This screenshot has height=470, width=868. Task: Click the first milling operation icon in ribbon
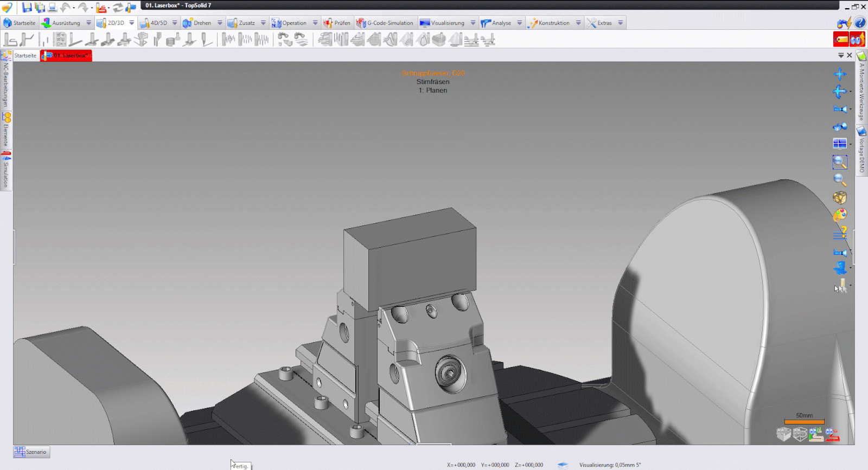click(x=10, y=40)
